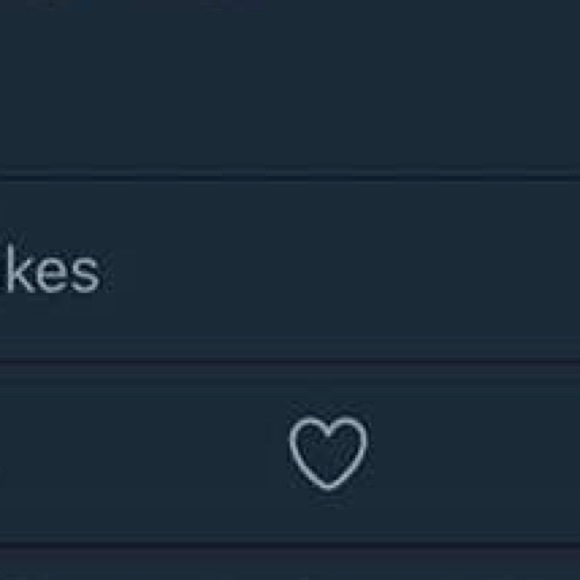The height and width of the screenshot is (580, 580).
Task: Tap the like icon in the bottom toolbar
Action: coord(328,453)
